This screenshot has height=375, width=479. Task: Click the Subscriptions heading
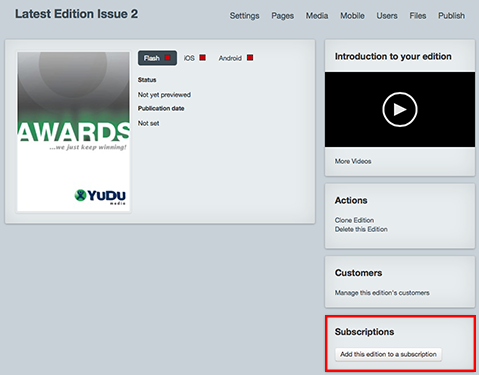pos(364,332)
